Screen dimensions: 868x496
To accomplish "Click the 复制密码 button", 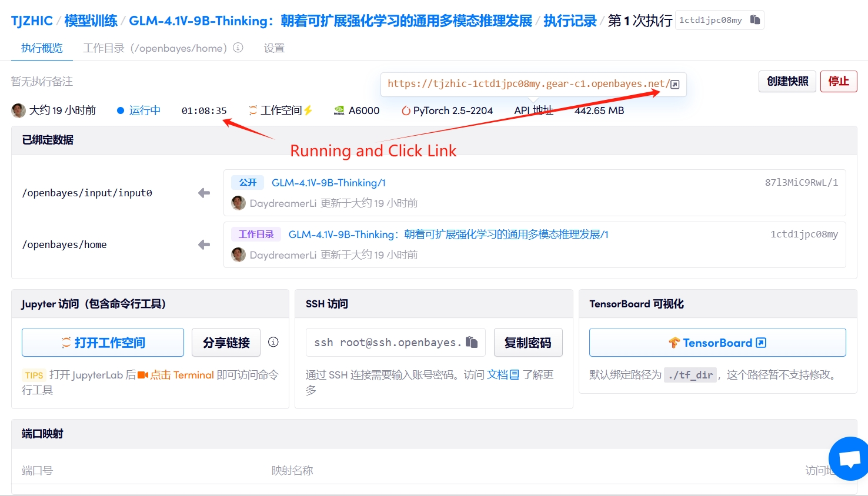I will click(528, 343).
